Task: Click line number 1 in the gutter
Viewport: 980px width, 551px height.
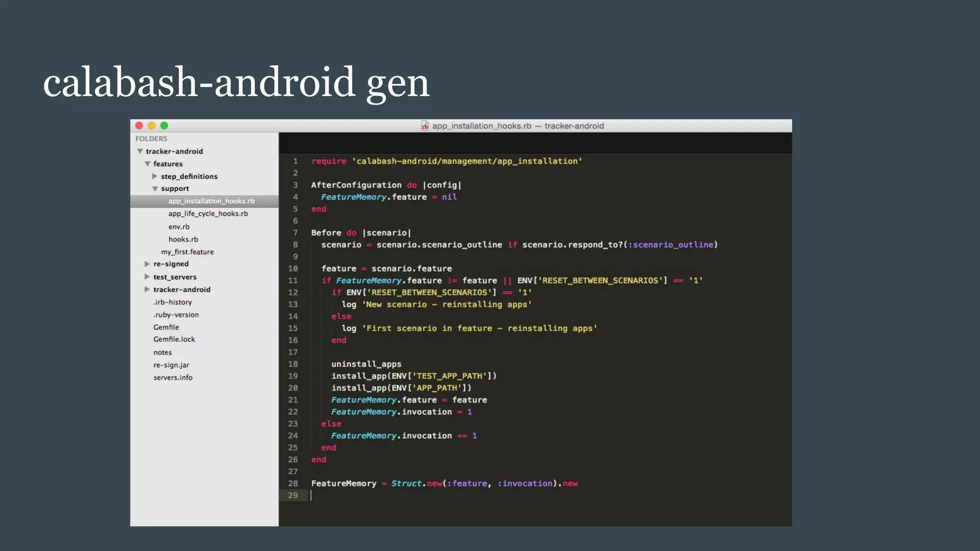Action: click(295, 161)
